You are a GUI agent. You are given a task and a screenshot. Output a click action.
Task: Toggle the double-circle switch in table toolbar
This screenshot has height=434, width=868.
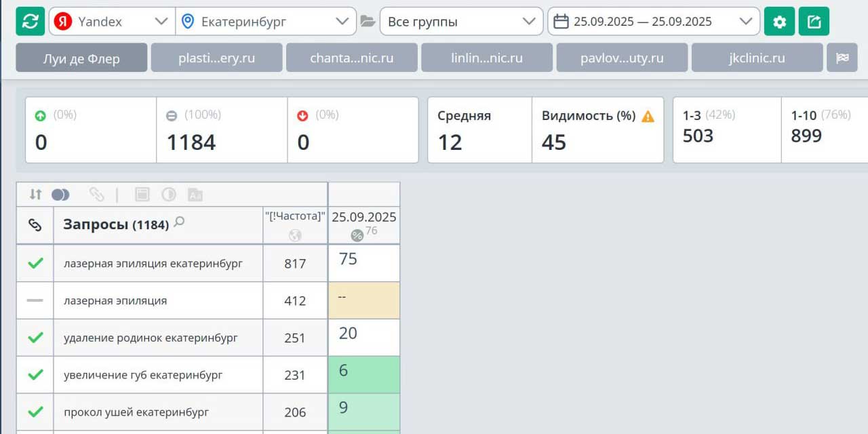60,195
